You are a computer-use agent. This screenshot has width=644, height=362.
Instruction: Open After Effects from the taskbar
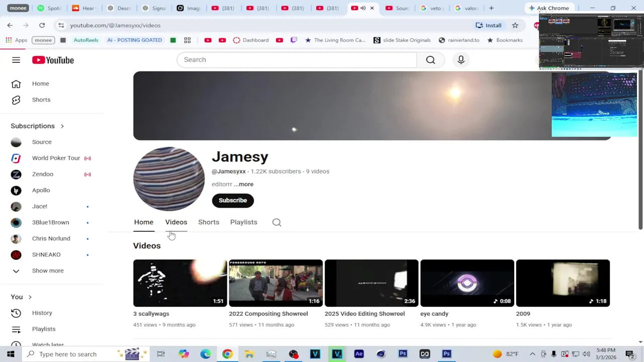coord(359,354)
